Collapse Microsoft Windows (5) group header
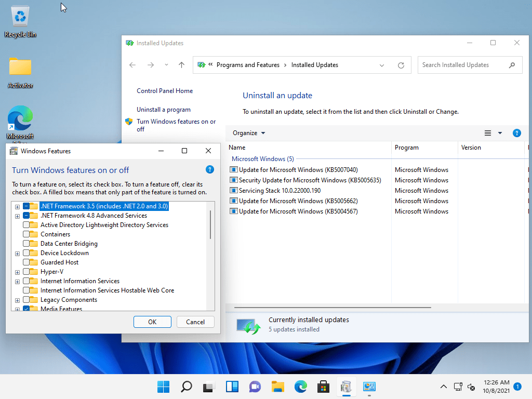This screenshot has height=399, width=532. [x=262, y=159]
